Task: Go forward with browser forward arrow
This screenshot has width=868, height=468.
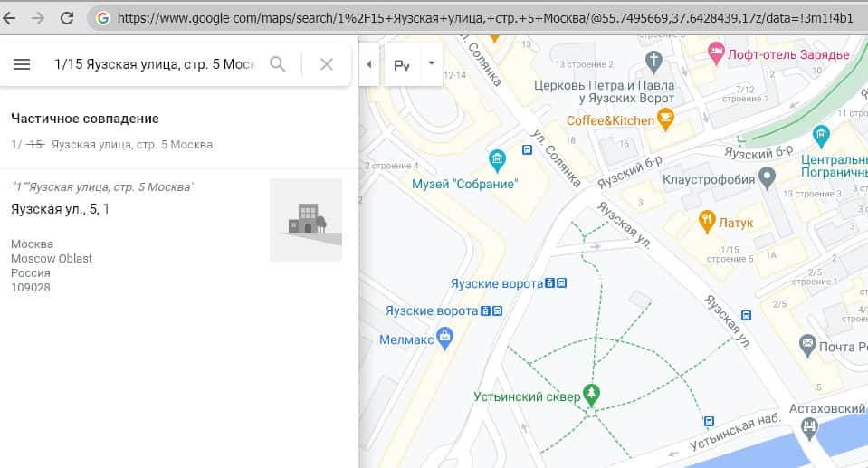Action: point(38,17)
